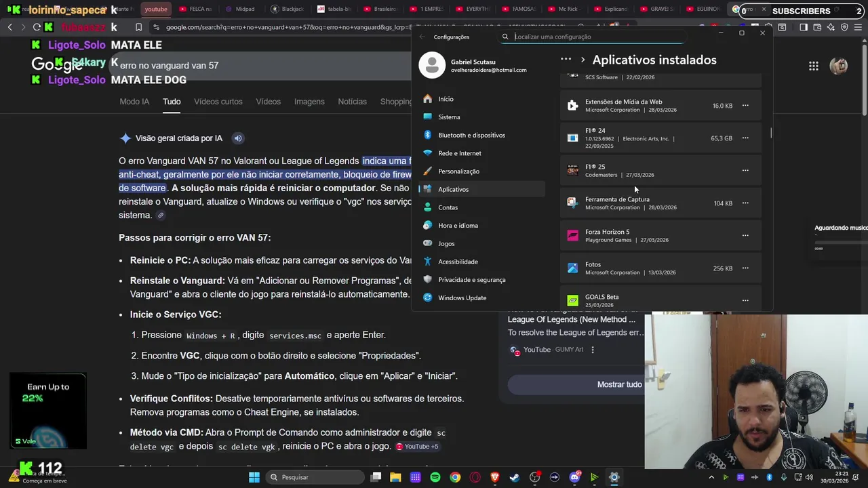Click Gabriel Scutasu account profile

pyautogui.click(x=473, y=65)
